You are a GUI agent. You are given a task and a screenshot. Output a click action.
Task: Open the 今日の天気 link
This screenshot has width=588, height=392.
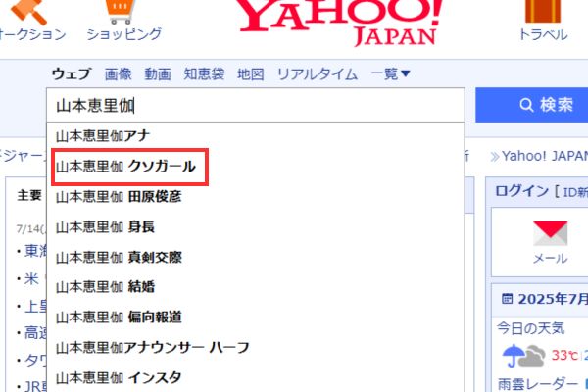tap(530, 328)
